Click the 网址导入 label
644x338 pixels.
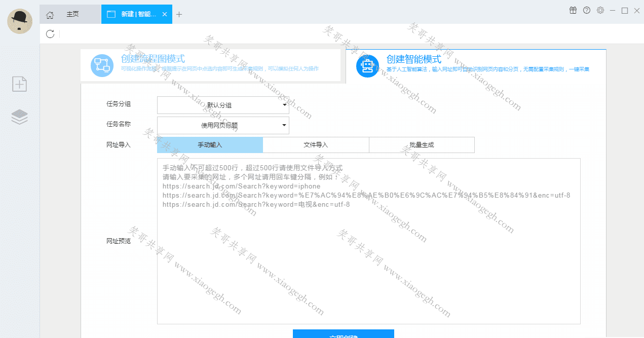click(x=119, y=145)
